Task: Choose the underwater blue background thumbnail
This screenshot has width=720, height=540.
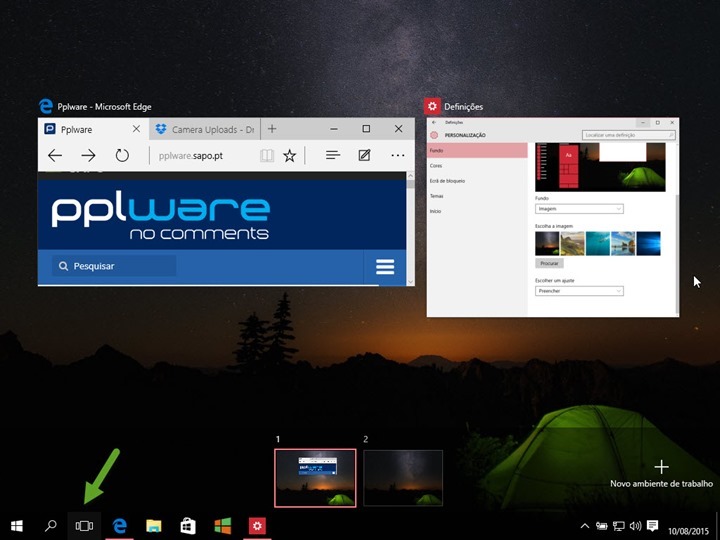Action: [x=598, y=243]
